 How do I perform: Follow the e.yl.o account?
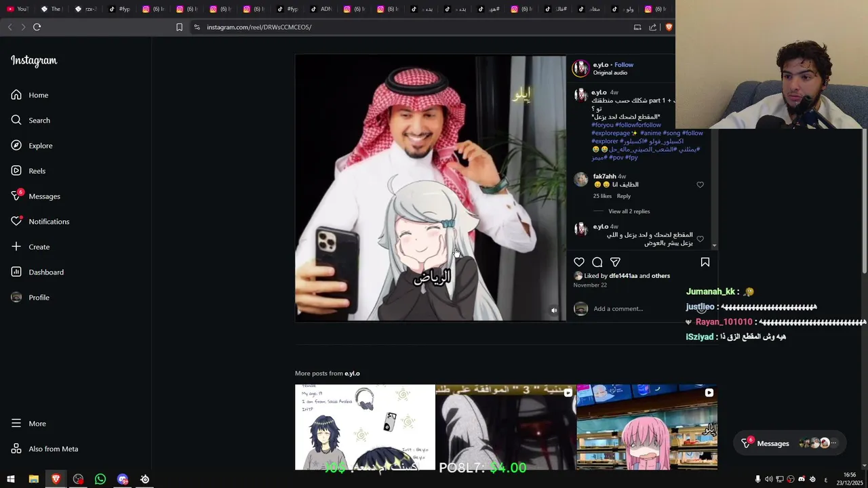click(624, 65)
